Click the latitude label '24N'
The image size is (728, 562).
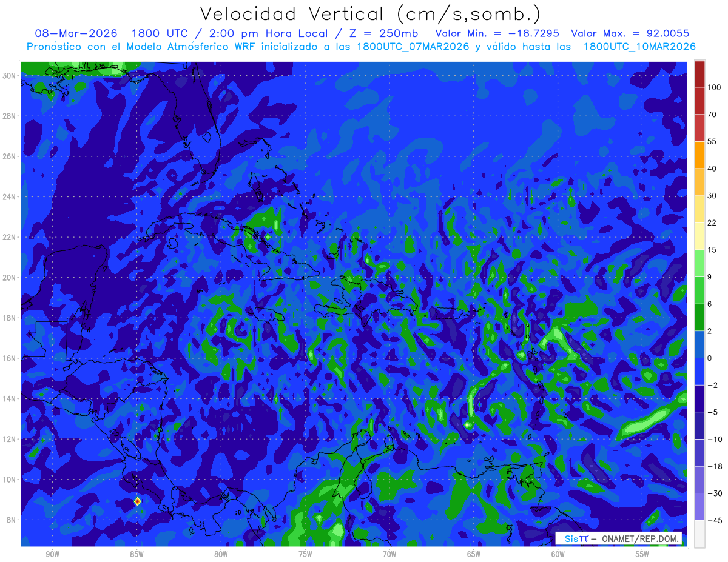(10, 197)
